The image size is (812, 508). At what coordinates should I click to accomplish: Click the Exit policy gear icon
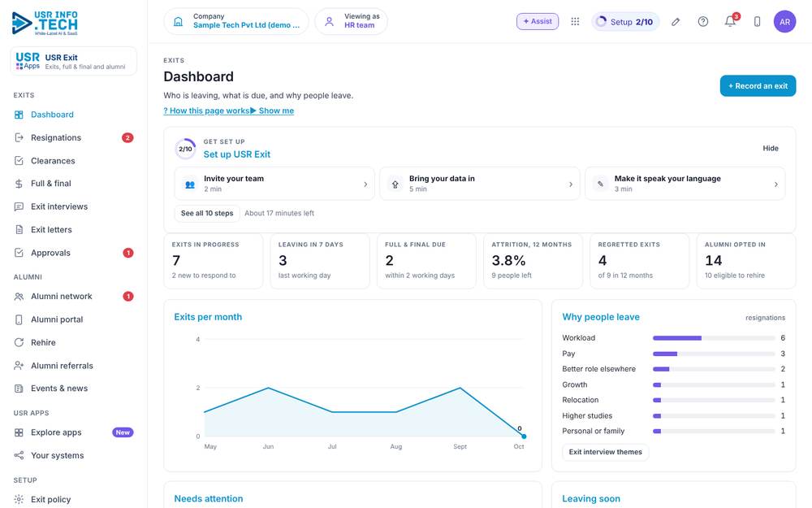[x=19, y=499]
